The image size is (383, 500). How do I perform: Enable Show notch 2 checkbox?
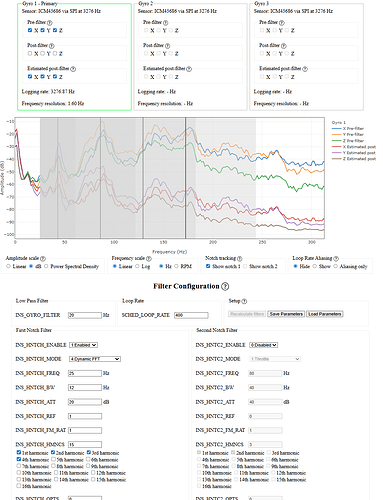pyautogui.click(x=245, y=266)
